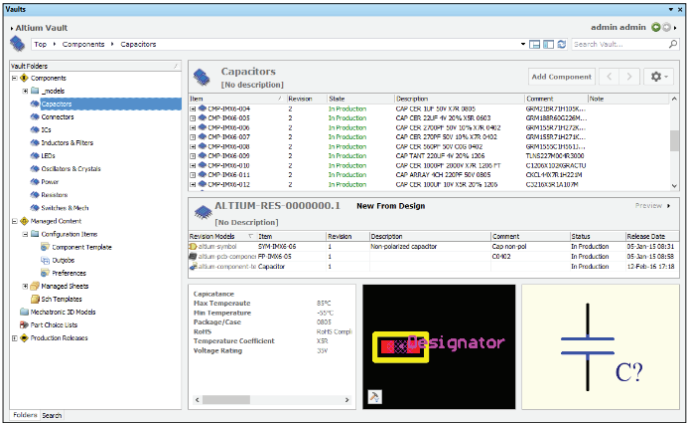Expand the _models folder node
The height and width of the screenshot is (423, 688).
(25, 91)
